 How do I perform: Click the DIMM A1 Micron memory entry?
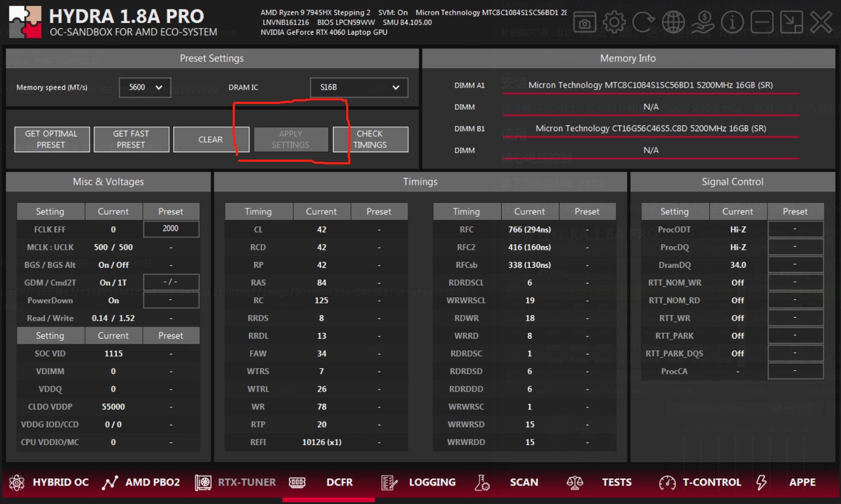coord(650,85)
